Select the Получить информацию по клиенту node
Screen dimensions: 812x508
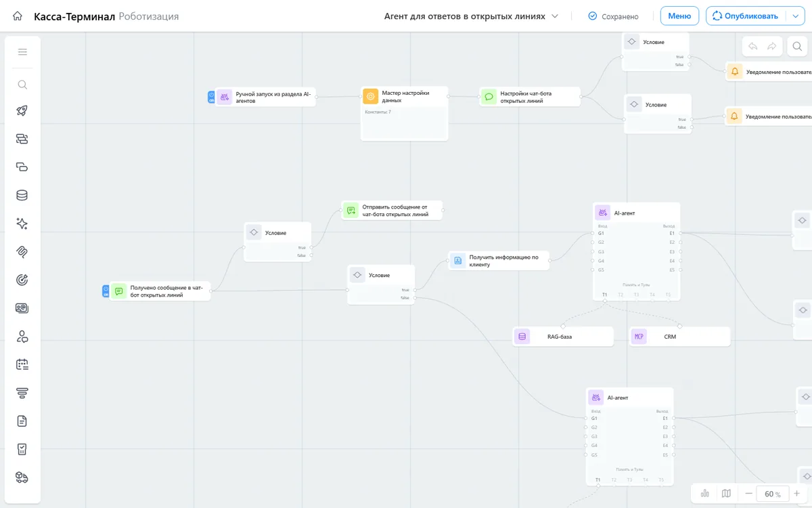click(x=499, y=260)
